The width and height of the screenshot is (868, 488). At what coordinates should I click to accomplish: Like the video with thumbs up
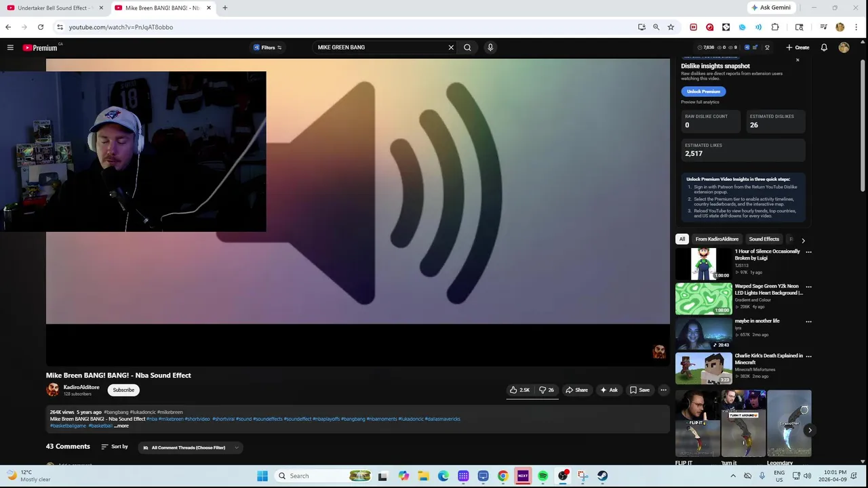[519, 390]
